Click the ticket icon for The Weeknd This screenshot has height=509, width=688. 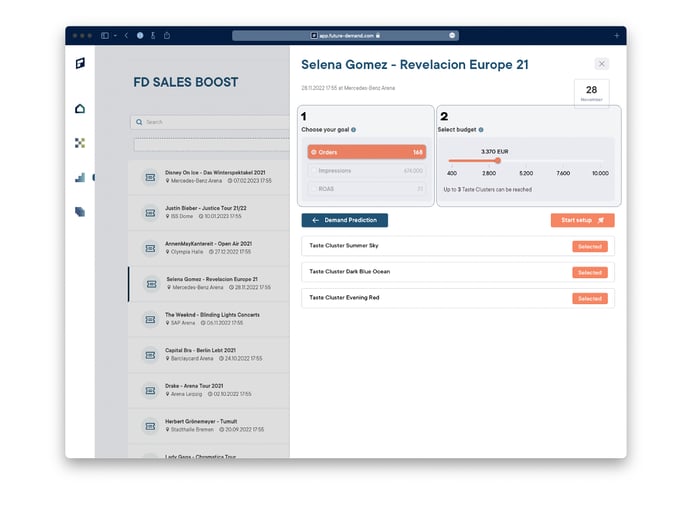coord(150,319)
